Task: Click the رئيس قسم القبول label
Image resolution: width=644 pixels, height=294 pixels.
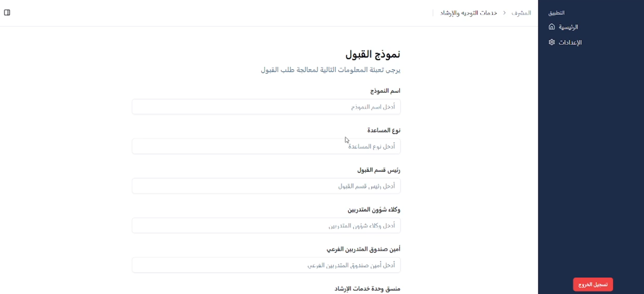Action: 379,170
